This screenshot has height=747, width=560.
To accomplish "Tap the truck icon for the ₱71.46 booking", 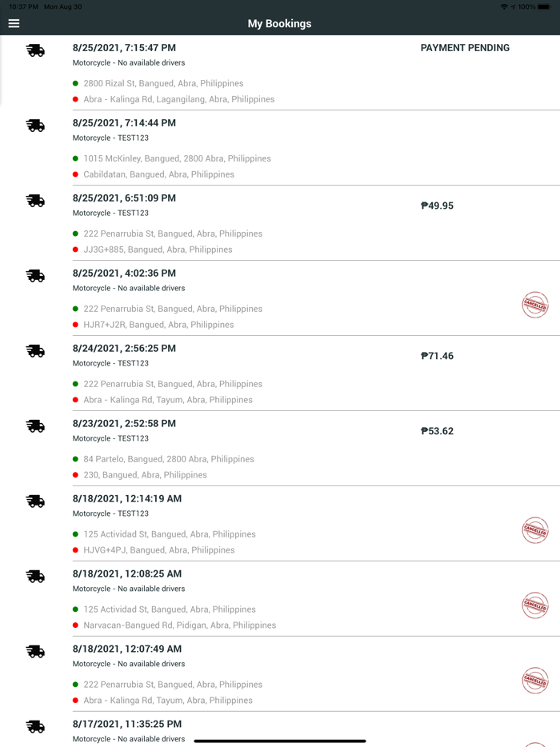I will [34, 350].
